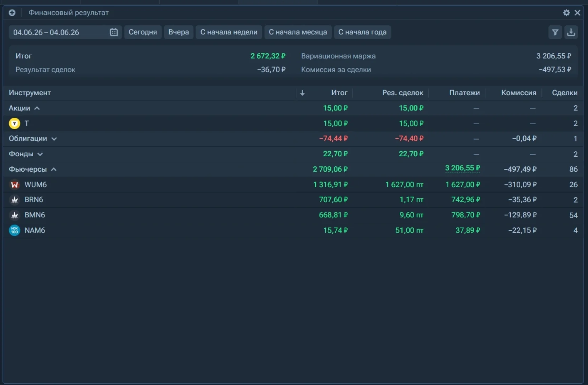Collapse the Акции group
Screen dimensions: 588x385
37,108
